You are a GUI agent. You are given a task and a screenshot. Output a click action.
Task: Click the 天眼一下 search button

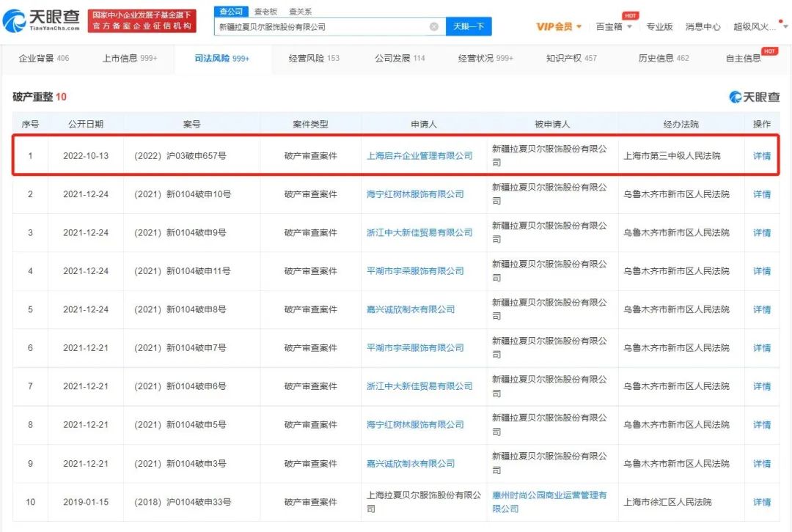tap(468, 26)
